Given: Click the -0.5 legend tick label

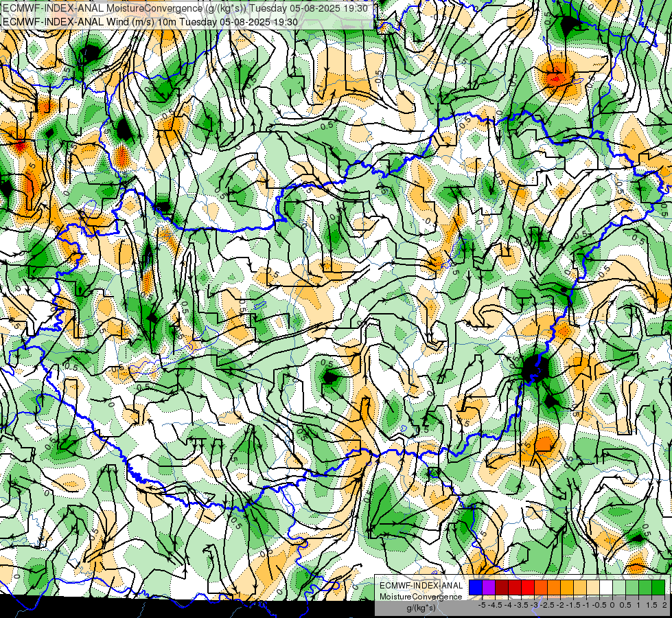Looking at the screenshot, I should click(x=599, y=605).
